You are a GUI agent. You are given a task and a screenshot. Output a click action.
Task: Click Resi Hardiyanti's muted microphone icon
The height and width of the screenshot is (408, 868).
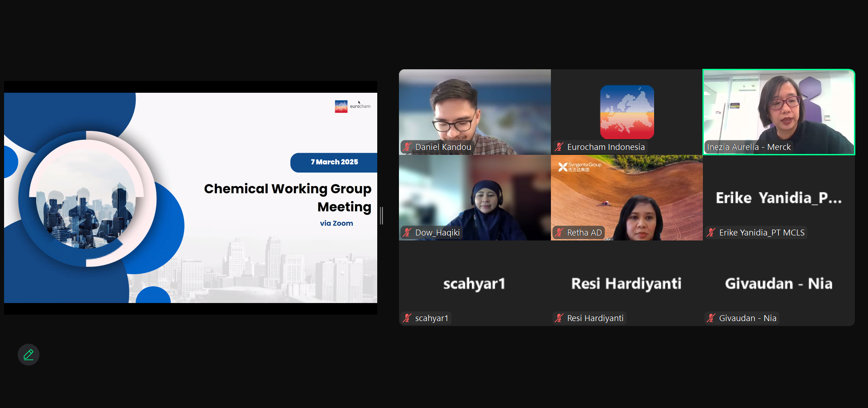click(559, 318)
